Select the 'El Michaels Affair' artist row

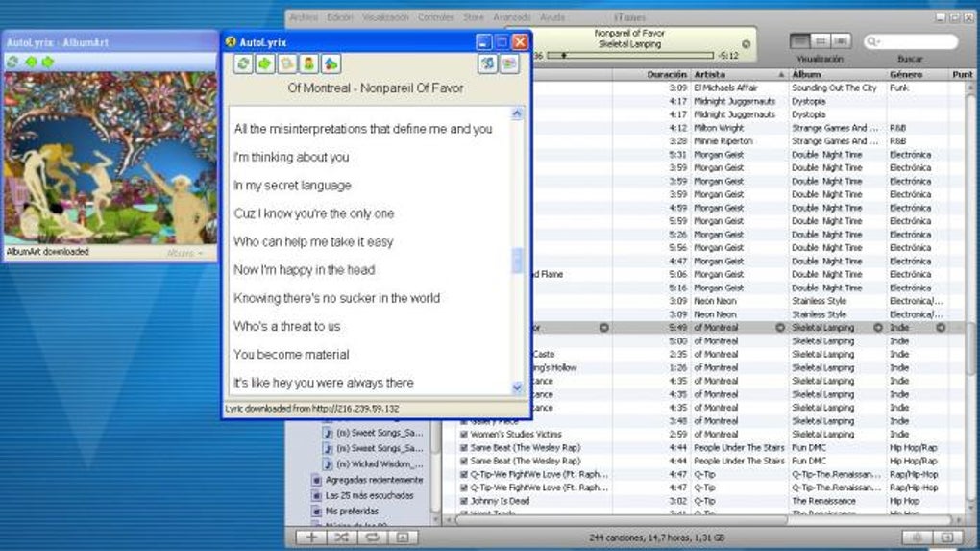[725, 88]
